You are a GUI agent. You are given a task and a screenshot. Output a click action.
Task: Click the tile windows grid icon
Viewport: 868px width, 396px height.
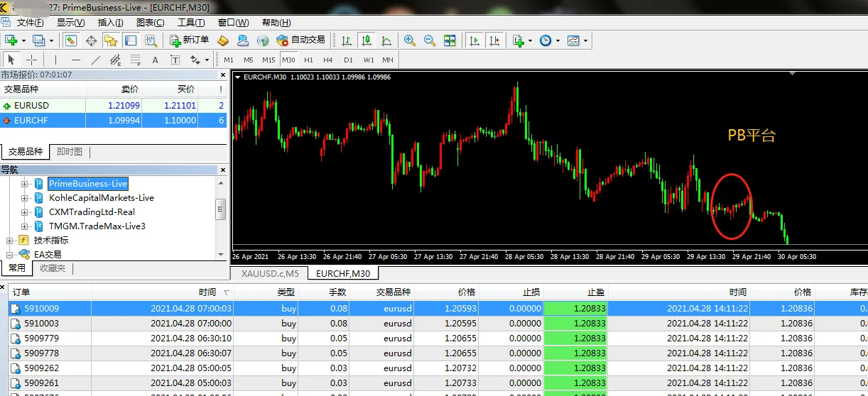pyautogui.click(x=449, y=40)
